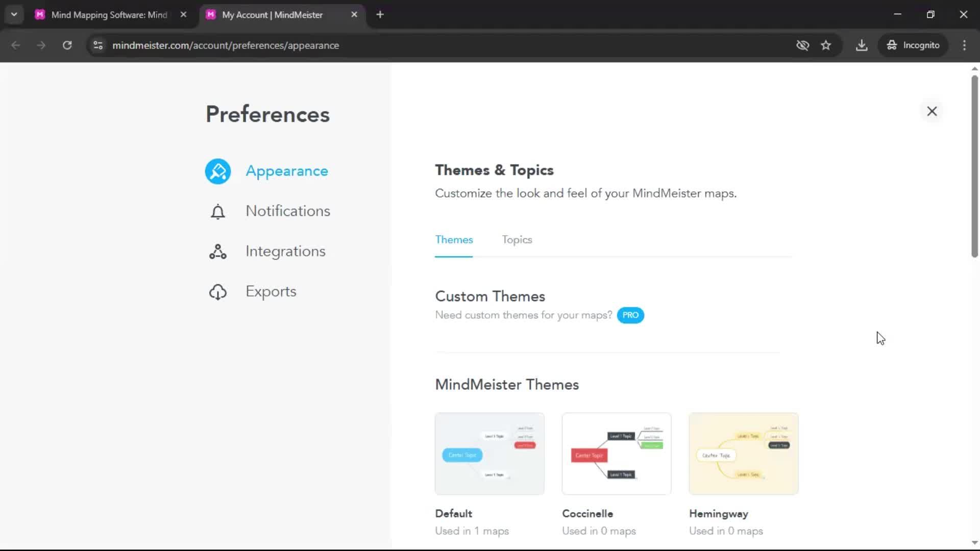Click the Incognito indicator button
Viewport: 980px width, 551px height.
pos(913,45)
